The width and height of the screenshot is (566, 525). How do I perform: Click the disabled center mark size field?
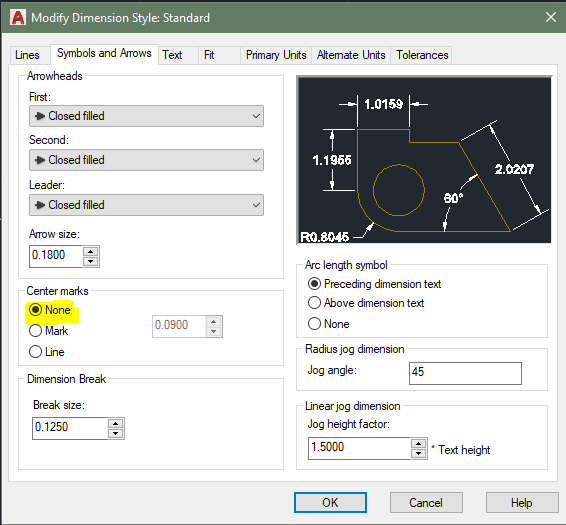(x=179, y=326)
